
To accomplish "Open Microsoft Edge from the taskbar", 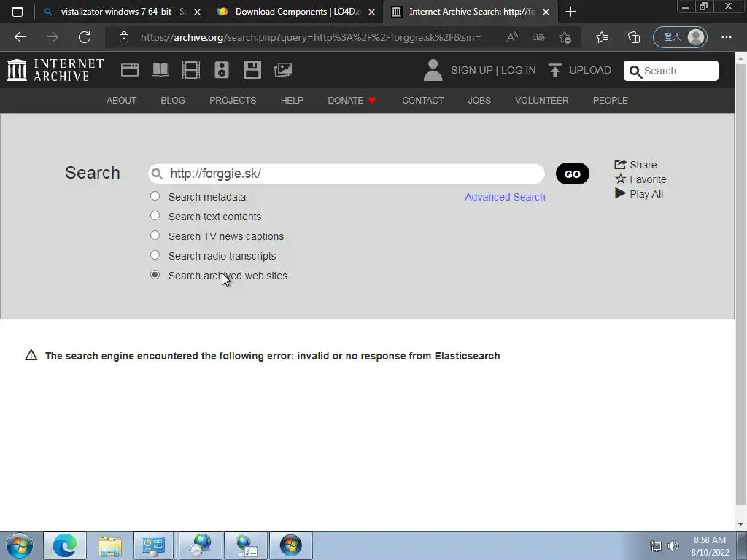I will (x=65, y=545).
